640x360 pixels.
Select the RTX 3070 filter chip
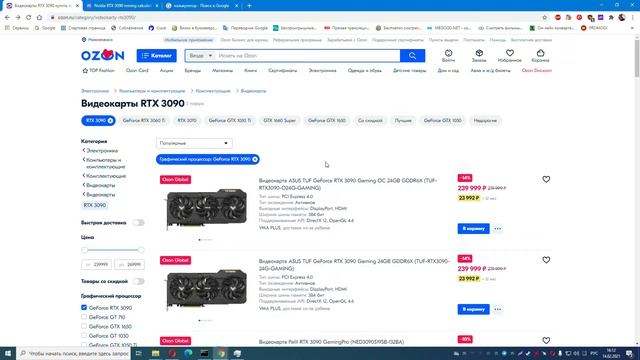[187, 120]
